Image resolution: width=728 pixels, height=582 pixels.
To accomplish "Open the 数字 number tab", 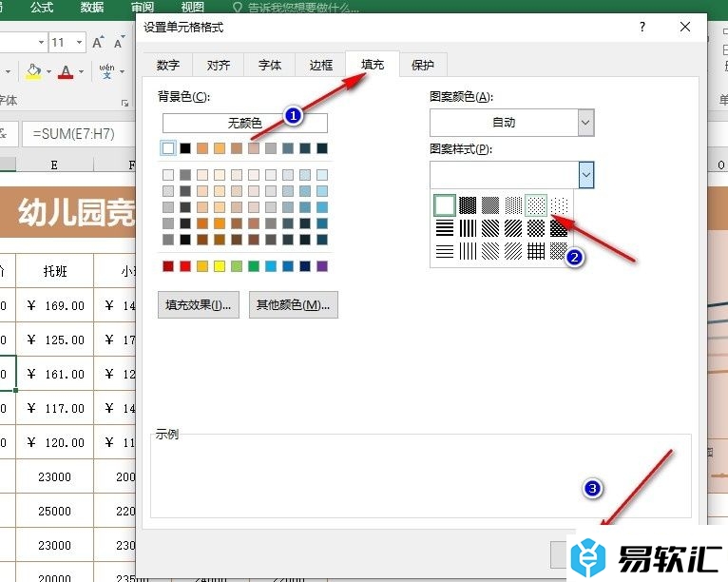I will click(x=168, y=65).
